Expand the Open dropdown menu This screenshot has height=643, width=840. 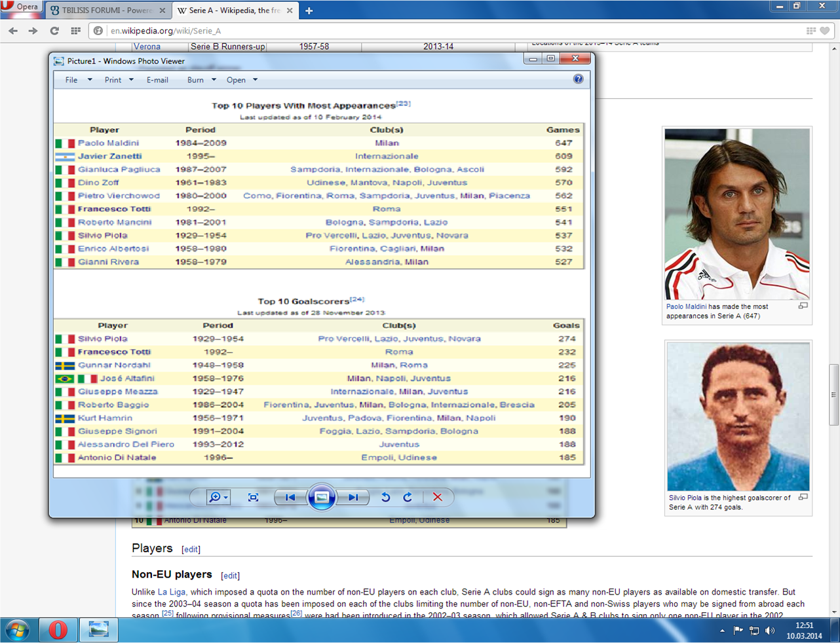(241, 80)
